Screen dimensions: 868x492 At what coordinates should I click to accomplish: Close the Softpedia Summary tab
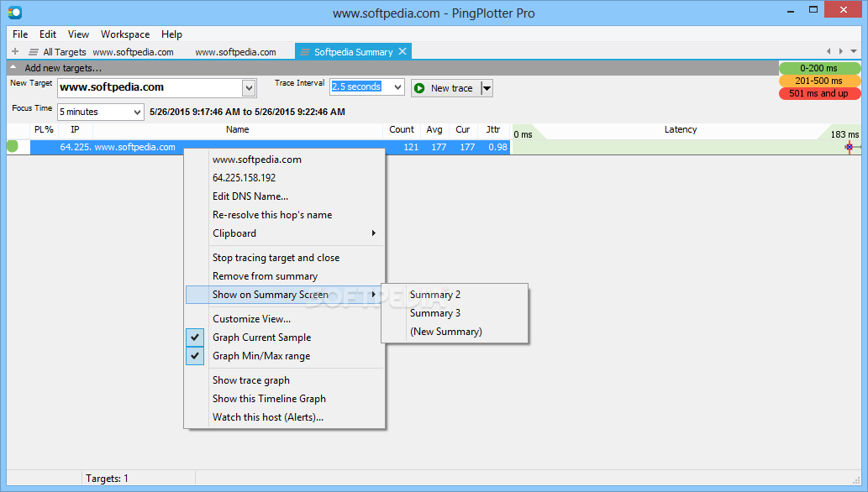402,51
